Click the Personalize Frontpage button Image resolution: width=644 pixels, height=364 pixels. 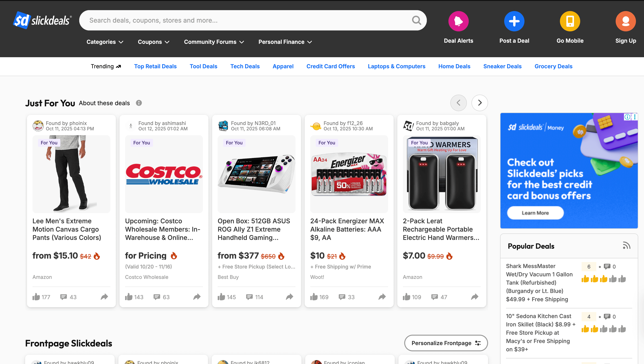tap(446, 343)
